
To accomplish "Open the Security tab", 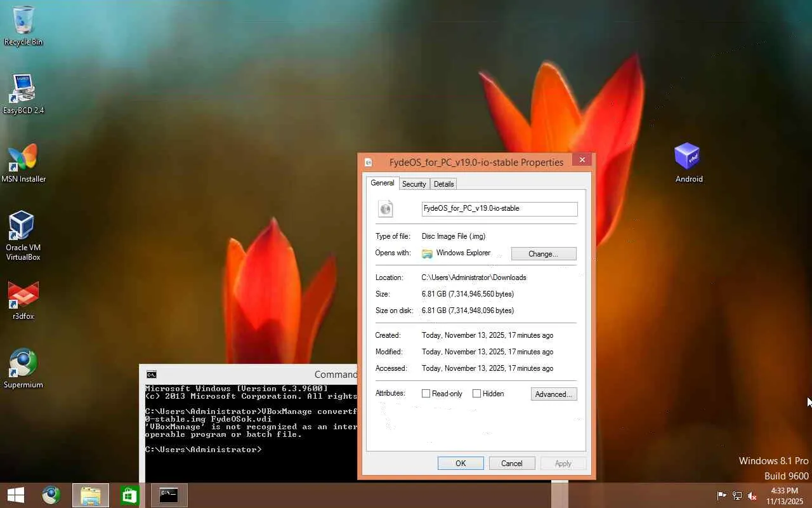I will (414, 184).
